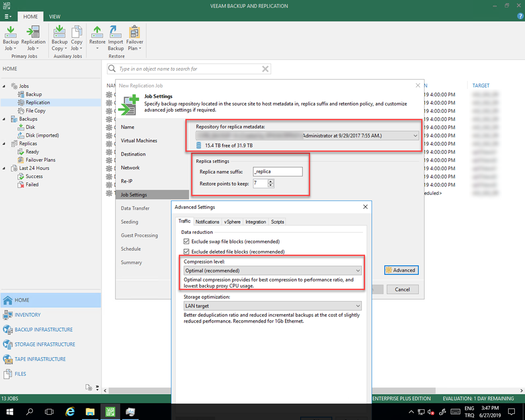Open the help question mark icon

(x=520, y=16)
